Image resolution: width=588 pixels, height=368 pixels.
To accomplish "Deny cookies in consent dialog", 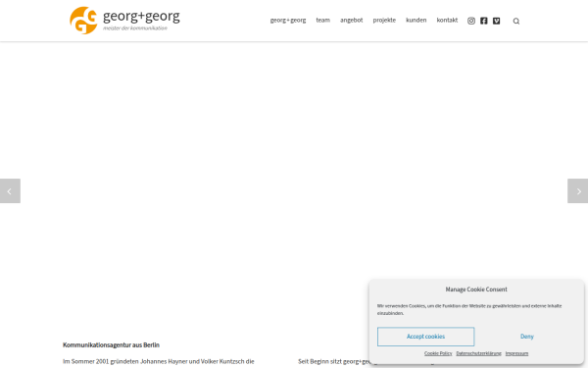I will [527, 337].
